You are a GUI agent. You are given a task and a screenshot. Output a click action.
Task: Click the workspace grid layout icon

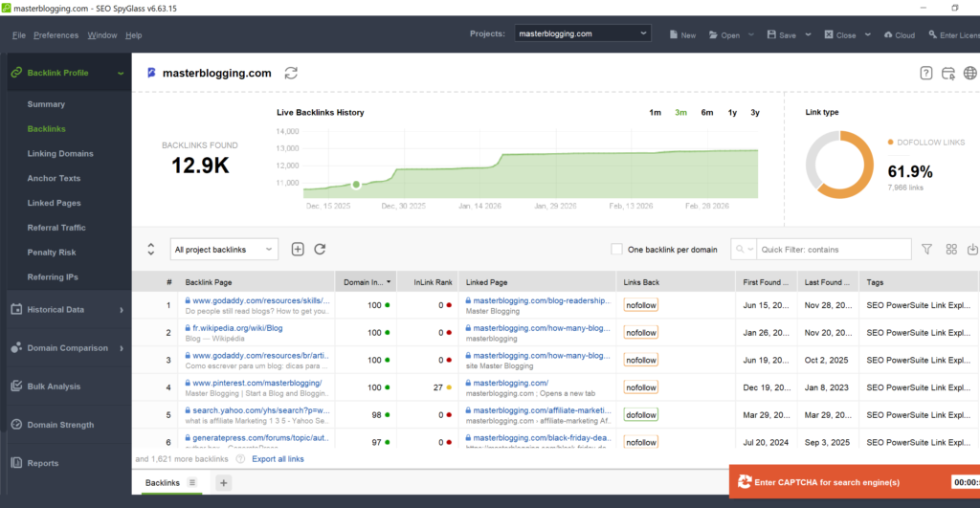coord(951,249)
